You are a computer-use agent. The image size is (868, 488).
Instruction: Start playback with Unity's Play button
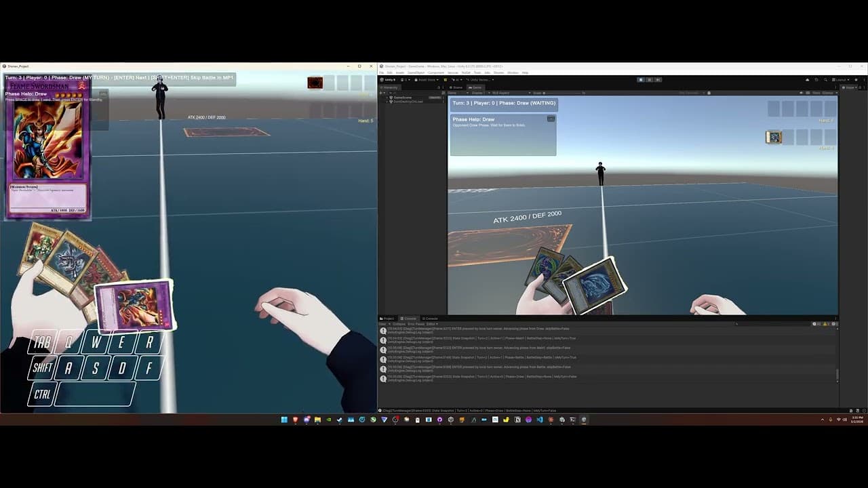pos(641,79)
